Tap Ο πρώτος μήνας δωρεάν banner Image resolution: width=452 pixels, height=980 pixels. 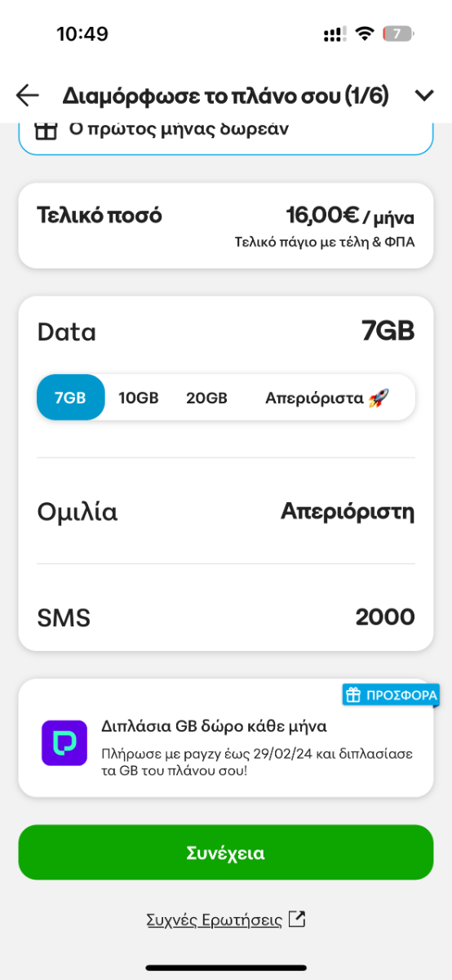226,134
